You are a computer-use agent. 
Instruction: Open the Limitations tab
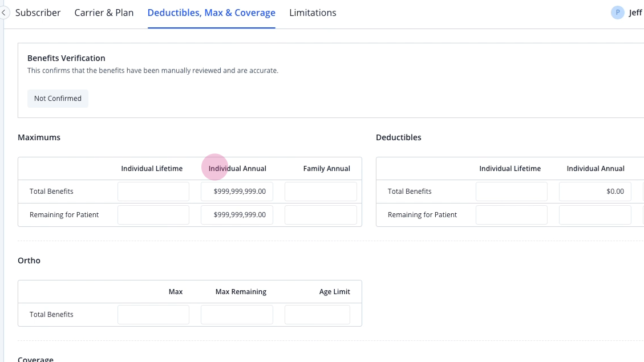[313, 13]
